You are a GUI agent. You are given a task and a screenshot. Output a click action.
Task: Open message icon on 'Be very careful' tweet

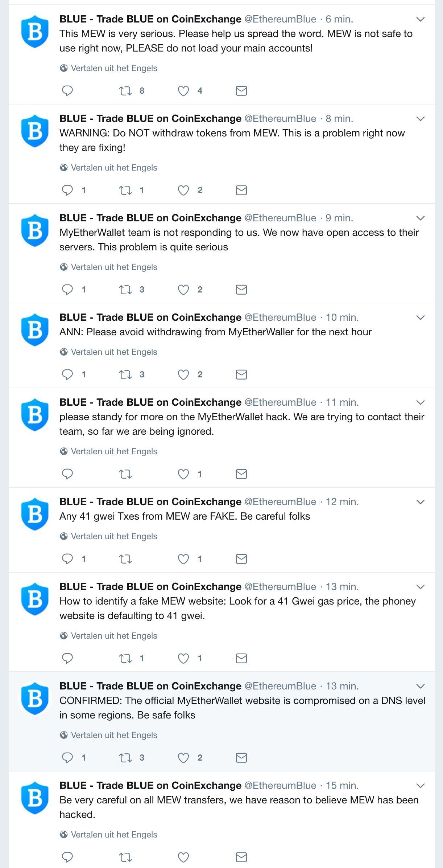tap(241, 857)
